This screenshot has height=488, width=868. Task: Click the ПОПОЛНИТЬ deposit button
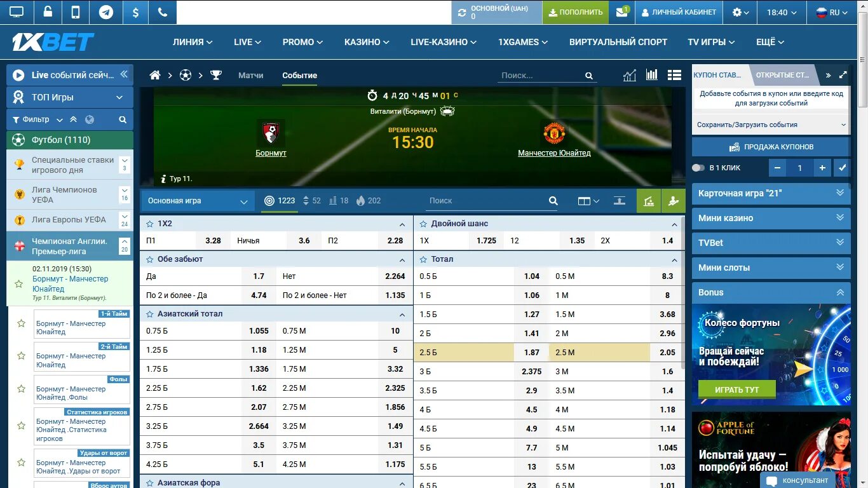tap(576, 12)
